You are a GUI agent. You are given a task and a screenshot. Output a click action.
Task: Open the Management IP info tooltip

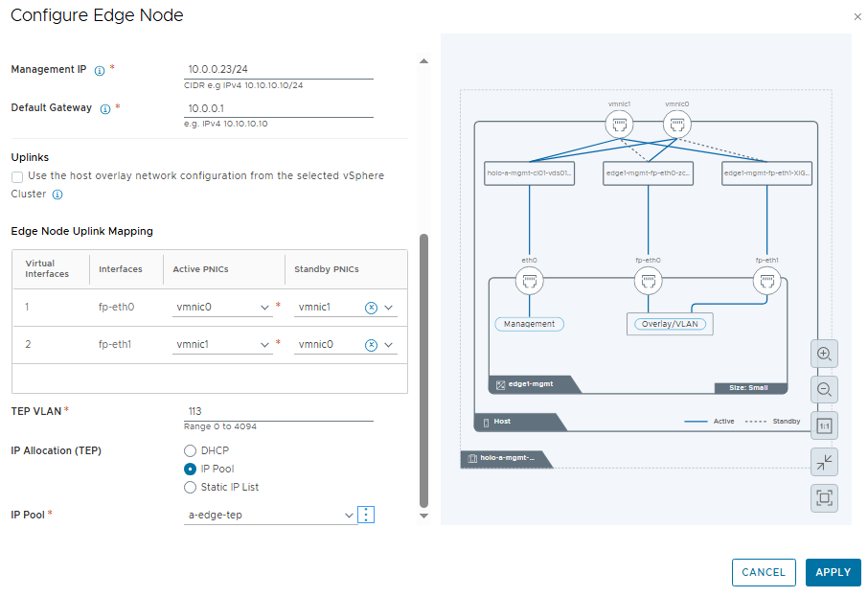(x=100, y=70)
